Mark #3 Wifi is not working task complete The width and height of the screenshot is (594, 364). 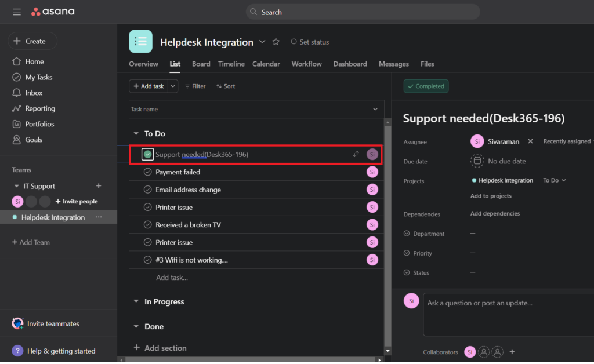click(148, 260)
